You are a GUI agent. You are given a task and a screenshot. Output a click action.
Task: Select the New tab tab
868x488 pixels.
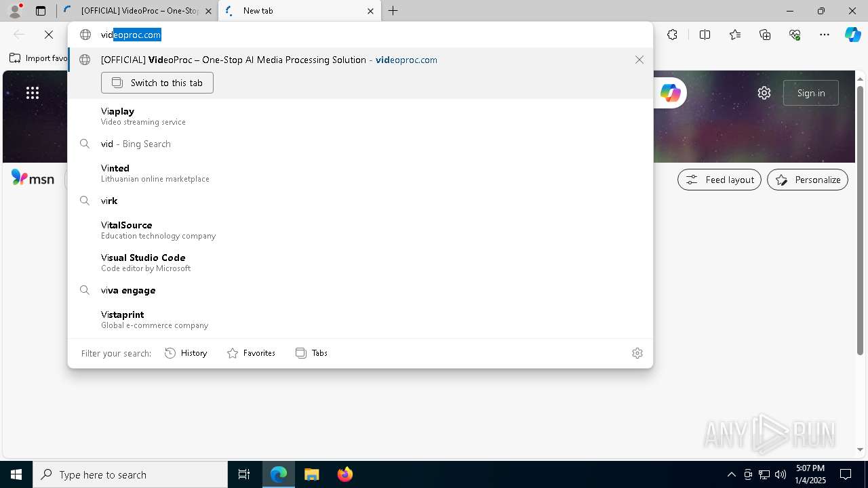pyautogui.click(x=298, y=11)
